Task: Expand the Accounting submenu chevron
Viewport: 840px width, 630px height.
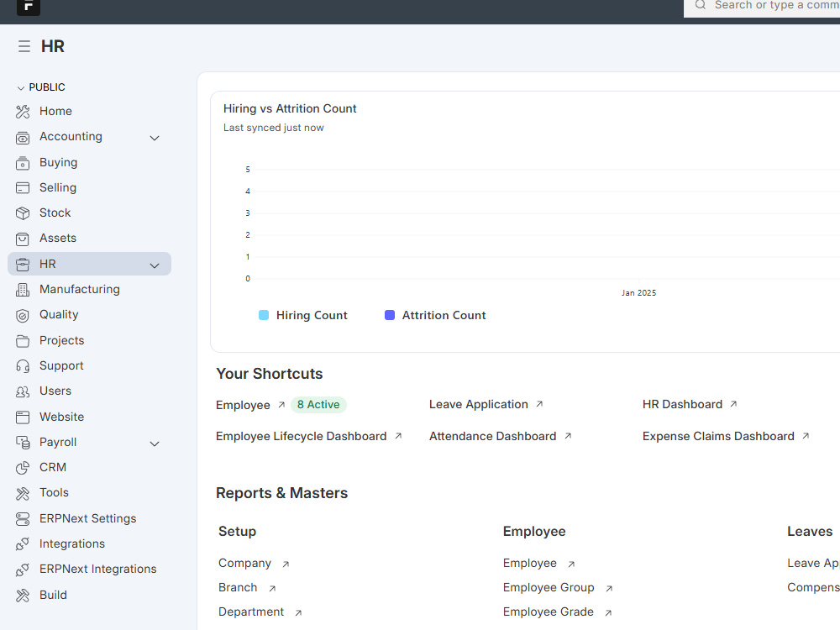Action: (155, 139)
